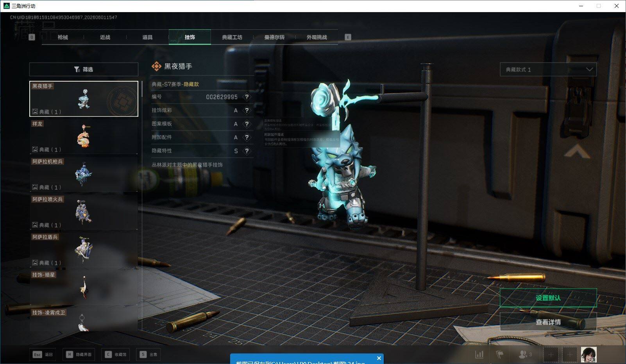This screenshot has height=364, width=626.
Task: Show help for 隐藏特性
Action: [247, 151]
